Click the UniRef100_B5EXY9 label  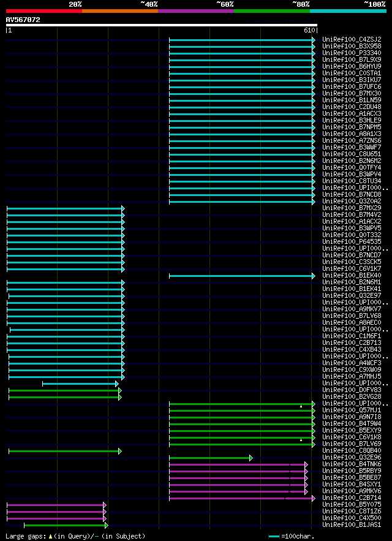(x=352, y=431)
